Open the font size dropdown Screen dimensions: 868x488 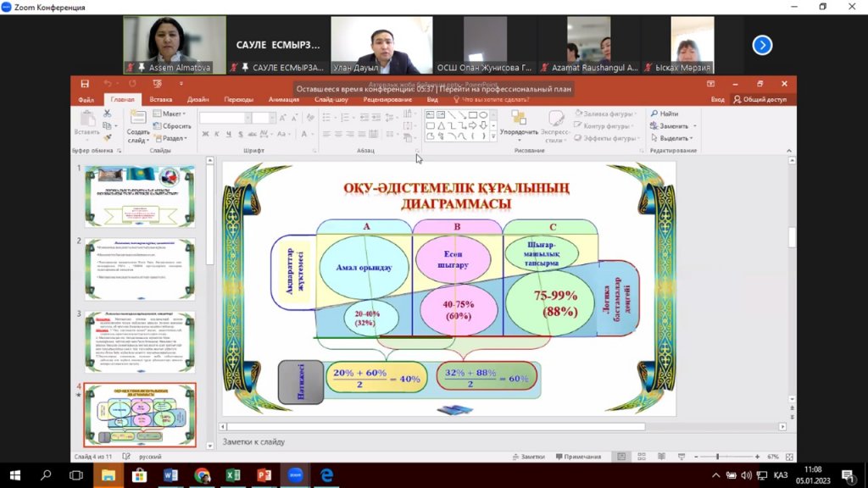click(272, 118)
